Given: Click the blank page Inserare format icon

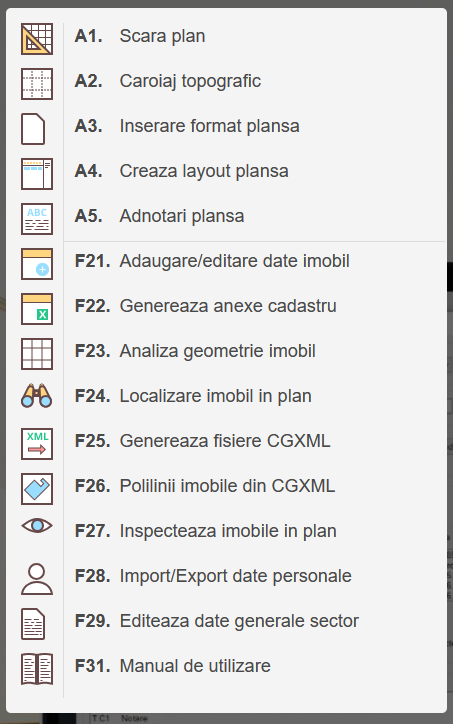Looking at the screenshot, I should [x=33, y=129].
